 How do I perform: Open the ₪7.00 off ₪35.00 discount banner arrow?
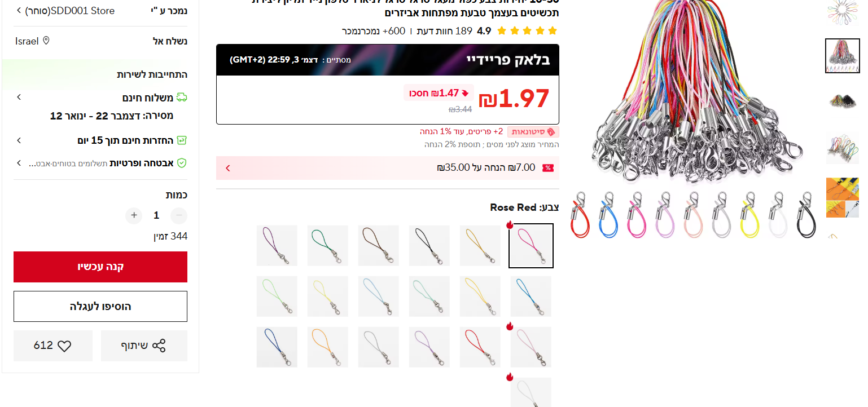pyautogui.click(x=228, y=168)
